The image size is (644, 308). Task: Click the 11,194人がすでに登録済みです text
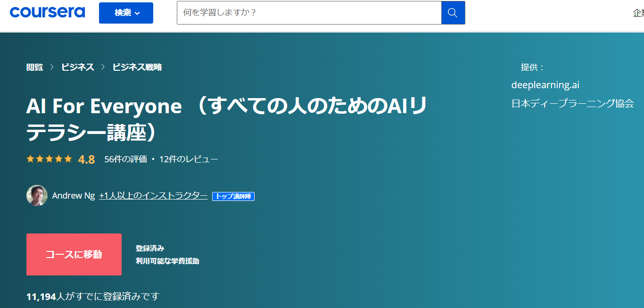click(x=93, y=297)
